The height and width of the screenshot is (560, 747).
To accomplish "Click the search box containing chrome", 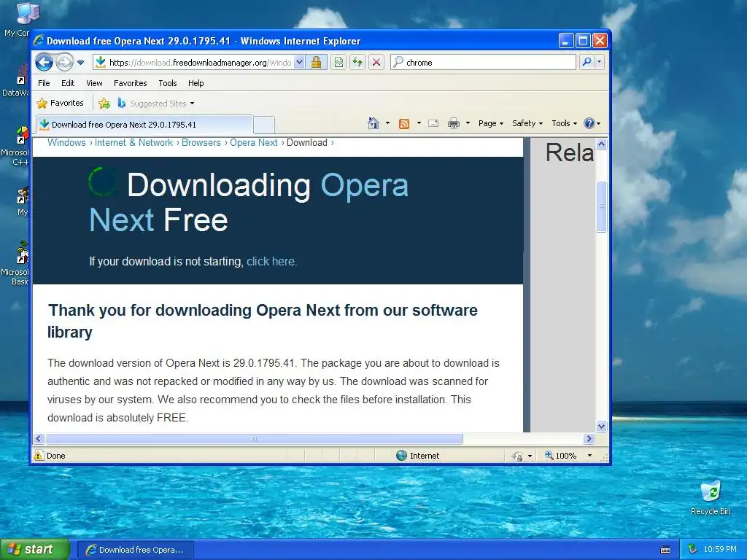I will click(x=484, y=63).
